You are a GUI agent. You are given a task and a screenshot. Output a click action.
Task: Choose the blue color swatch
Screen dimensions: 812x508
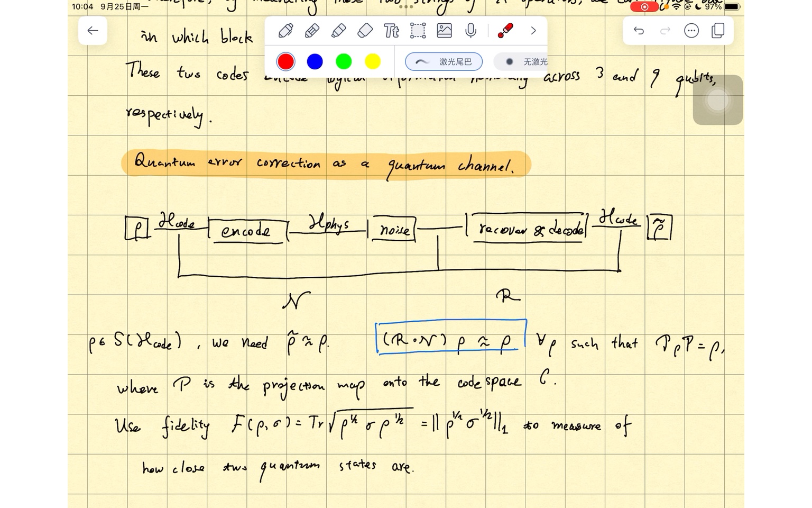[315, 61]
